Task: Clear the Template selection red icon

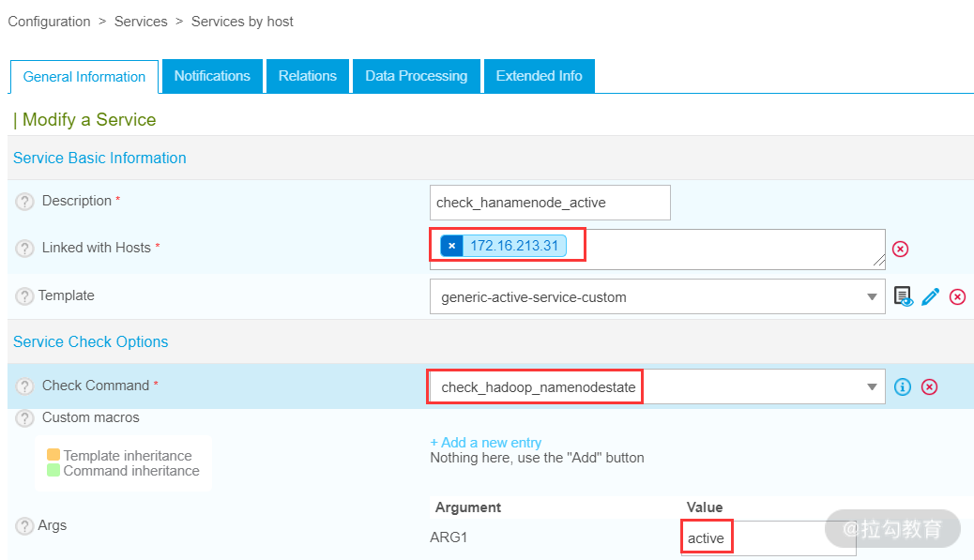Action: [957, 296]
